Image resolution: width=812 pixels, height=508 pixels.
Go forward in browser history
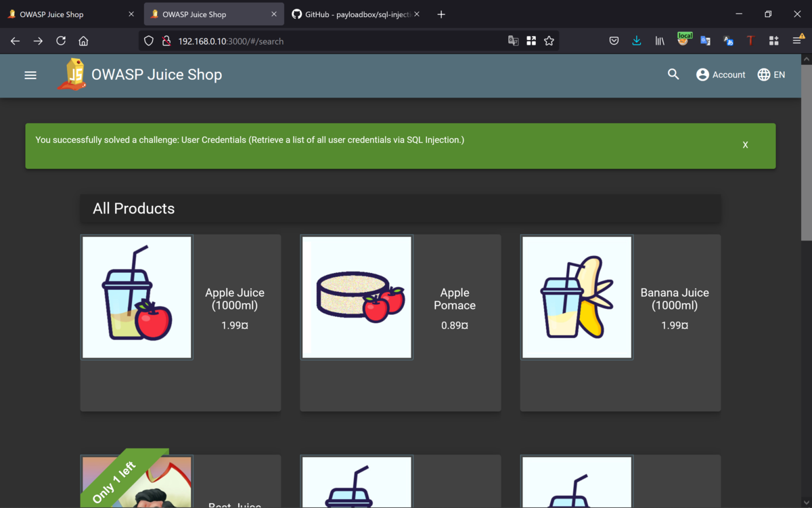(x=38, y=41)
